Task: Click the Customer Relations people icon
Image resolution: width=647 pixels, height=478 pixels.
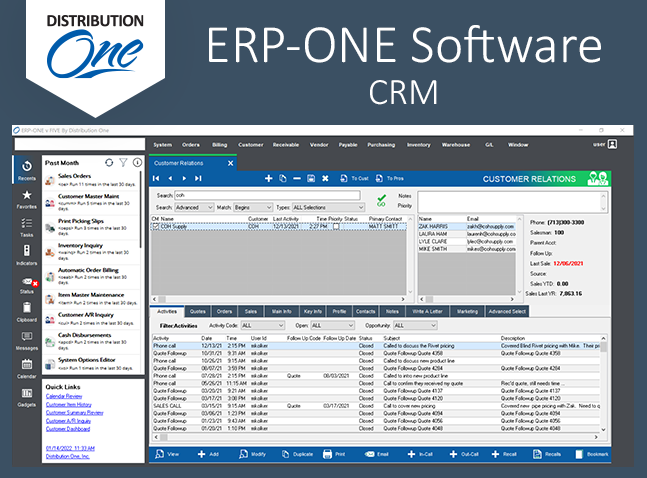Action: click(597, 178)
